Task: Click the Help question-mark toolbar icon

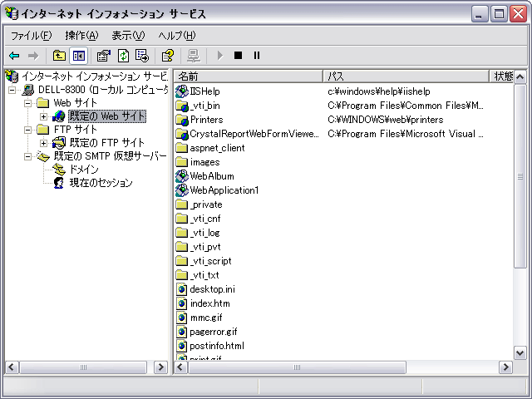Action: [168, 56]
